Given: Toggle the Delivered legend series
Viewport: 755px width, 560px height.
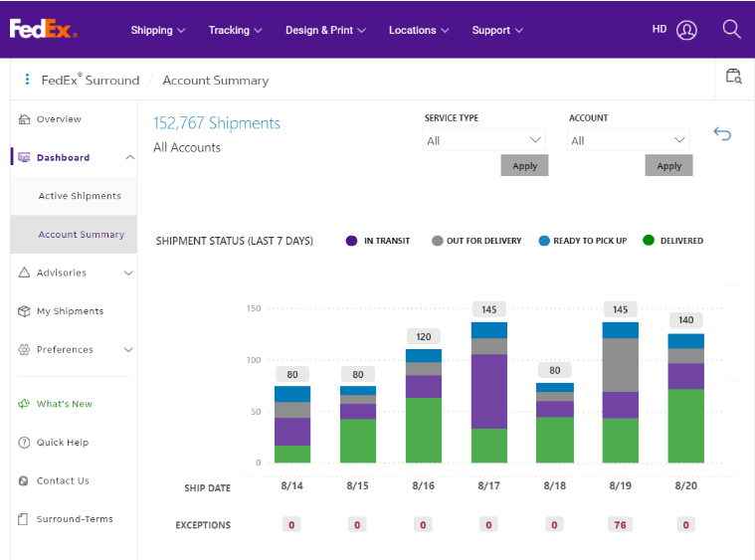Looking at the screenshot, I should point(673,241).
